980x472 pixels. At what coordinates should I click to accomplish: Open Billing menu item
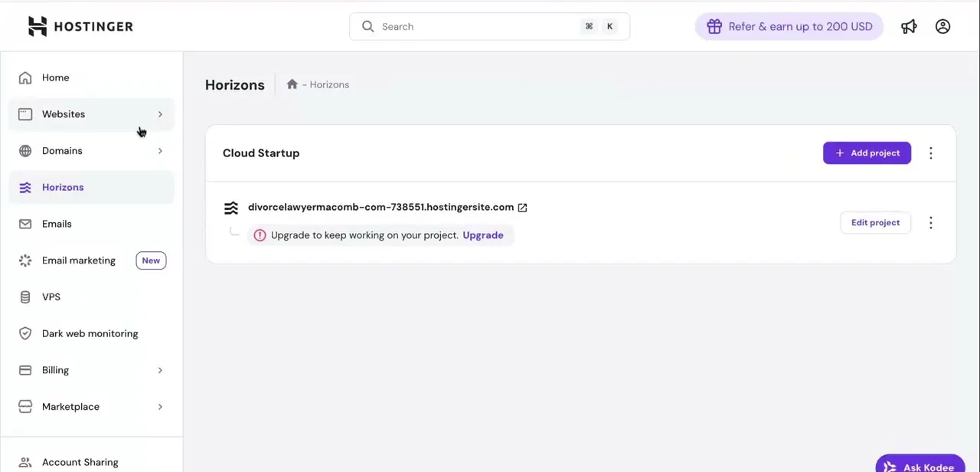tap(91, 370)
